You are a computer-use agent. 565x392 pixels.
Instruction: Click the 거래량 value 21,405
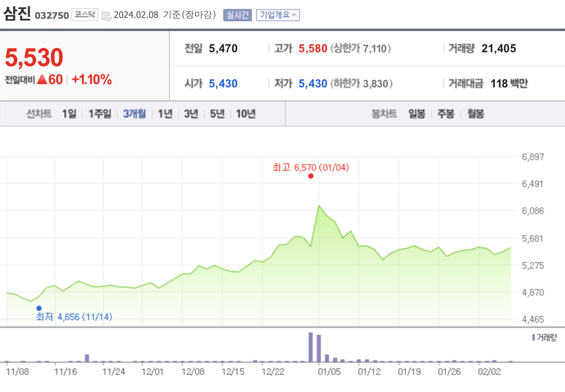499,49
